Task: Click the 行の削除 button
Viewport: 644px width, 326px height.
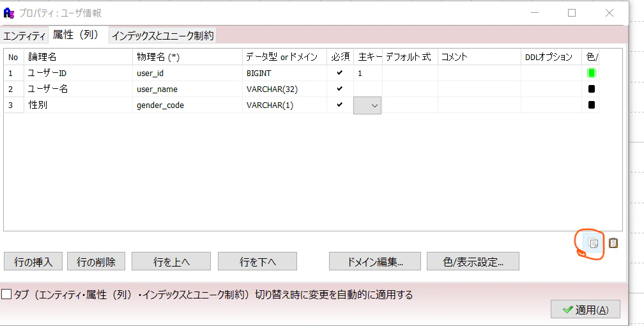Action: click(96, 261)
